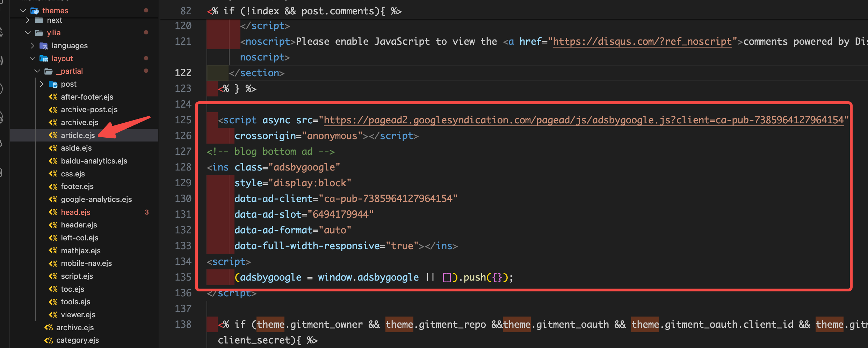This screenshot has height=348, width=868.
Task: Open google-analytics.ejs file
Action: 96,200
